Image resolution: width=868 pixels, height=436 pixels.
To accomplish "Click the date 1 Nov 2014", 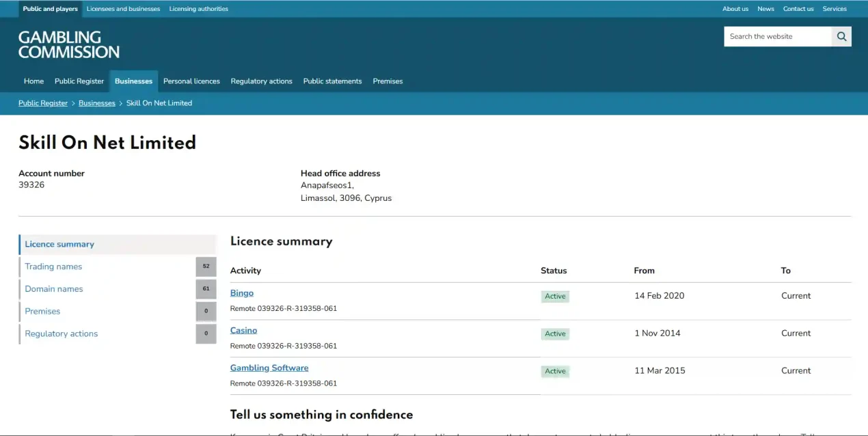I will 657,333.
